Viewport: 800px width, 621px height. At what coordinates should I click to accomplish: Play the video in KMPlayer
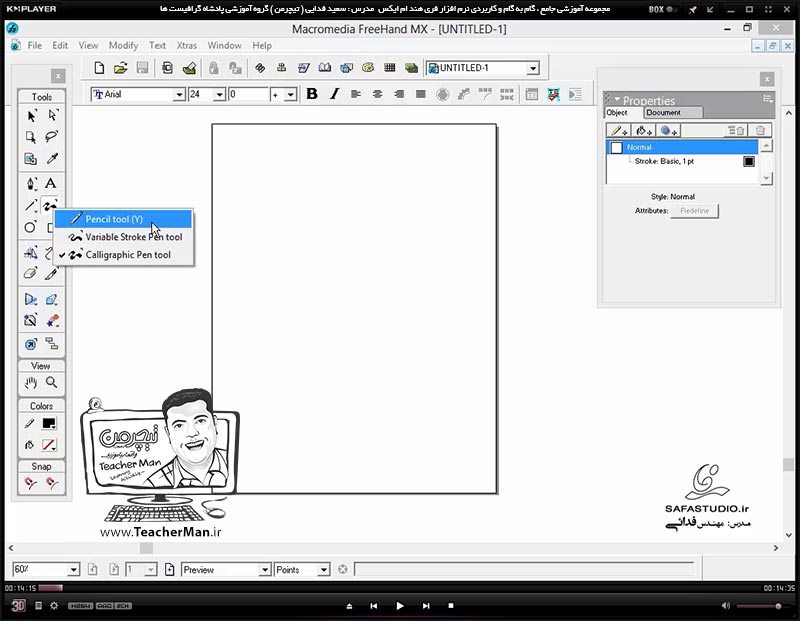(399, 606)
